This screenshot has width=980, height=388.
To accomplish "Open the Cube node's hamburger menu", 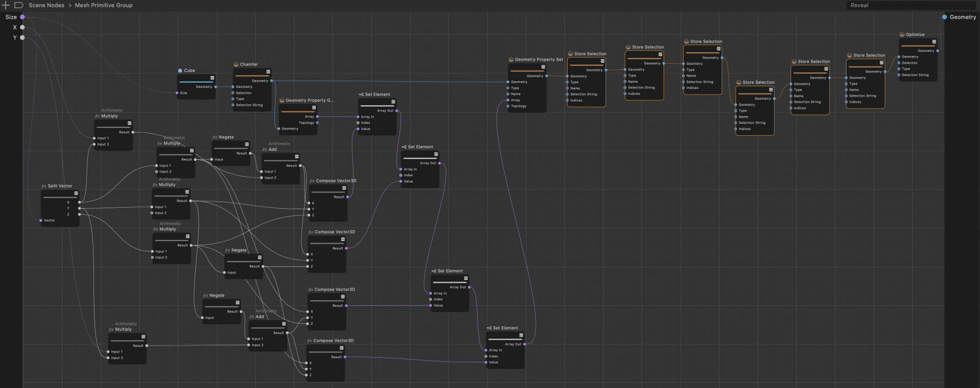I will (x=212, y=78).
